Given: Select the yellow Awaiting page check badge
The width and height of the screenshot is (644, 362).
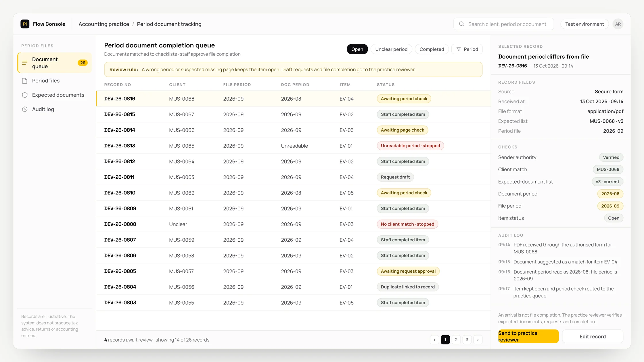Looking at the screenshot, I should point(402,130).
